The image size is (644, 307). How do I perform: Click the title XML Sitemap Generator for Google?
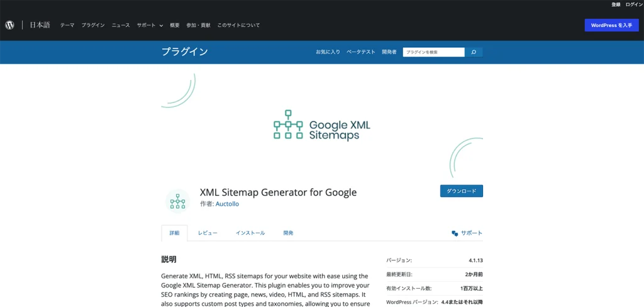pos(279,193)
